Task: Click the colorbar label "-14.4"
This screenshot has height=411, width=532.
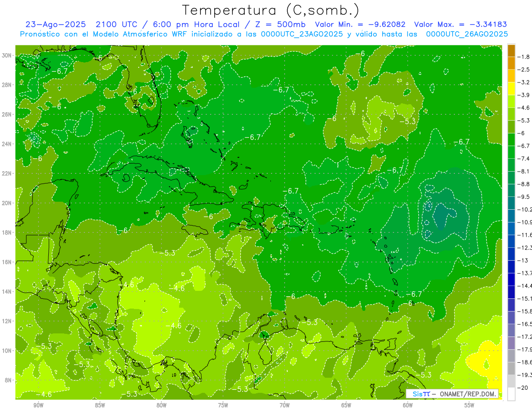Action: tap(525, 286)
